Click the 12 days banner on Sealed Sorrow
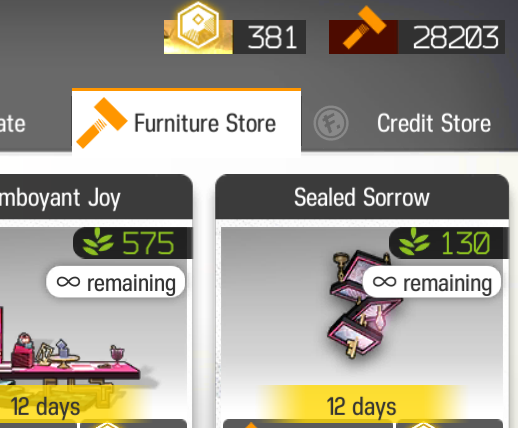The image size is (518, 428). coord(362,406)
